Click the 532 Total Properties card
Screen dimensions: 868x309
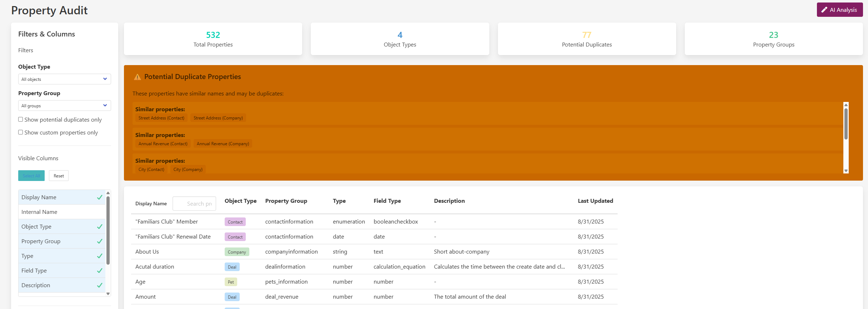coord(213,39)
